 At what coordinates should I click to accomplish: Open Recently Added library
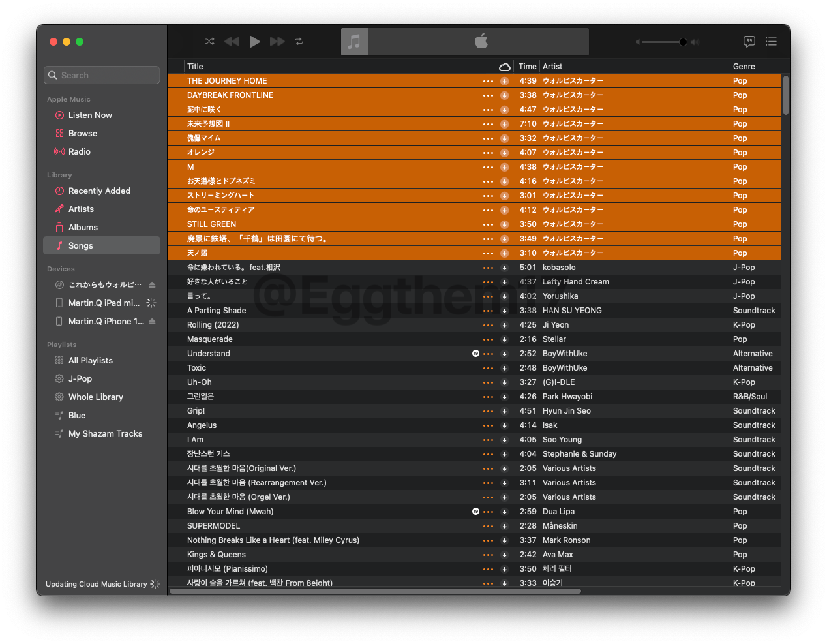tap(99, 191)
